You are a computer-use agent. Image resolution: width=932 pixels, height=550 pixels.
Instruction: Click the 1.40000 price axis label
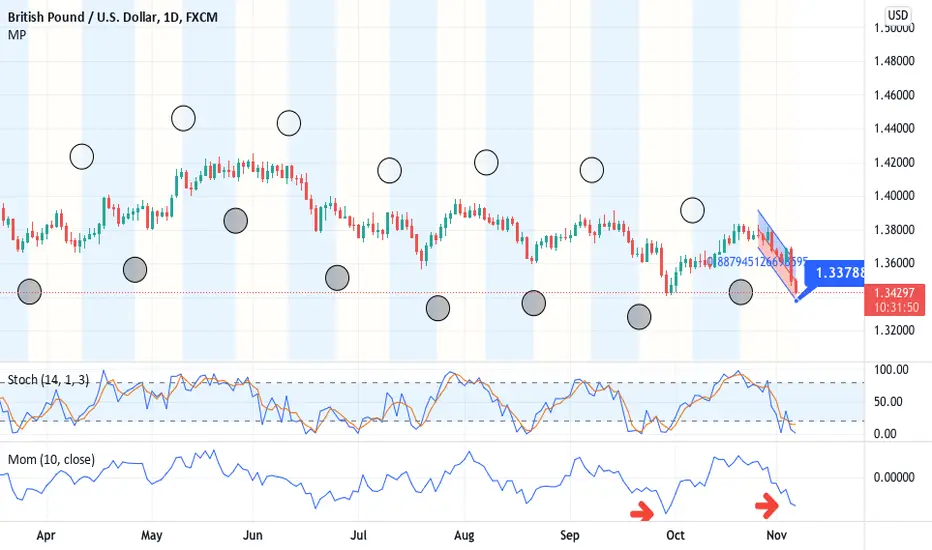894,195
